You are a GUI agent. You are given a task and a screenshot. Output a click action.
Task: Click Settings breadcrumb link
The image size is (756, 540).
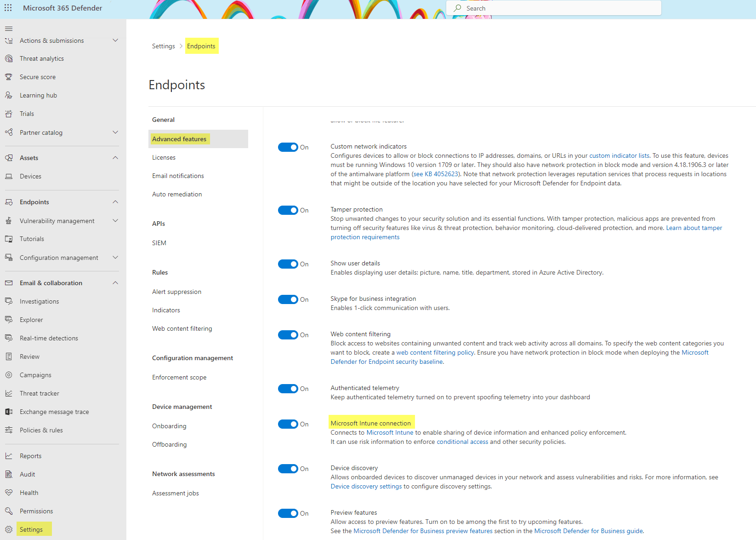point(164,46)
